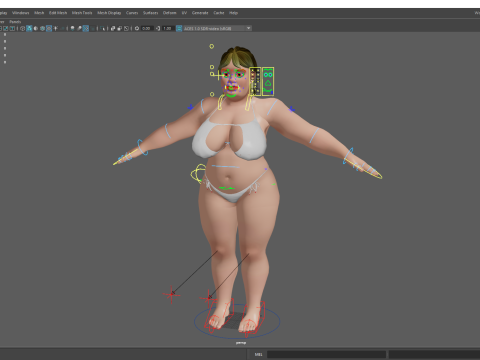The height and width of the screenshot is (360, 480).
Task: Toggle screen space ambient occlusion icon
Action: click(x=72, y=28)
